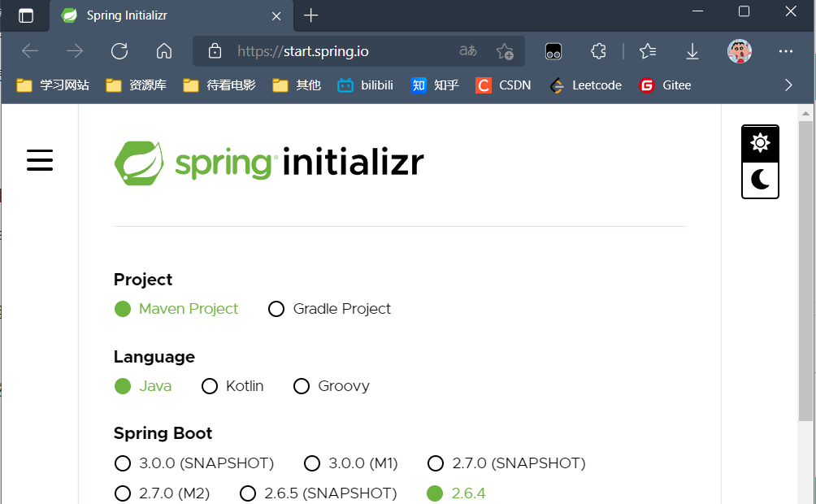Open the translate page icon
The height and width of the screenshot is (504, 816).
click(468, 51)
